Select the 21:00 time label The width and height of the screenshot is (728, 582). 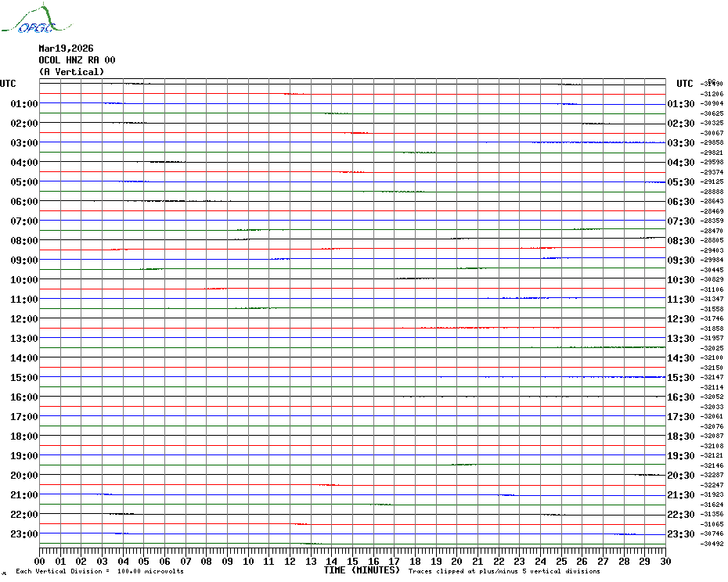[x=24, y=494]
